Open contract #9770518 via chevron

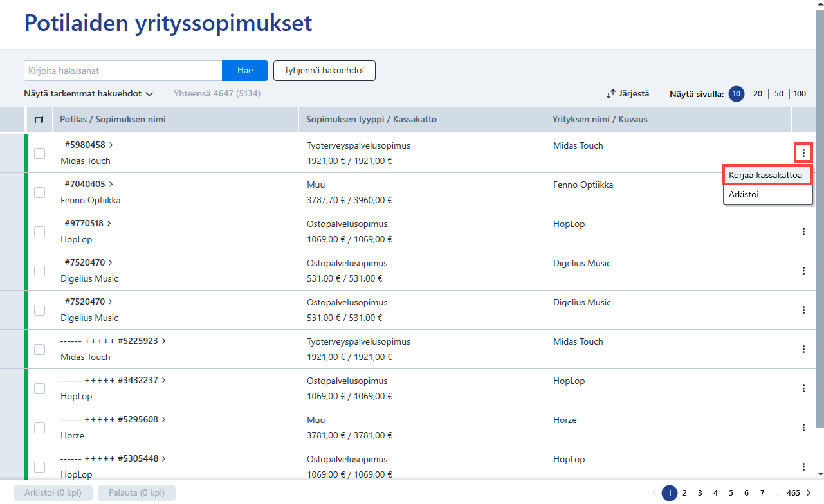(109, 224)
